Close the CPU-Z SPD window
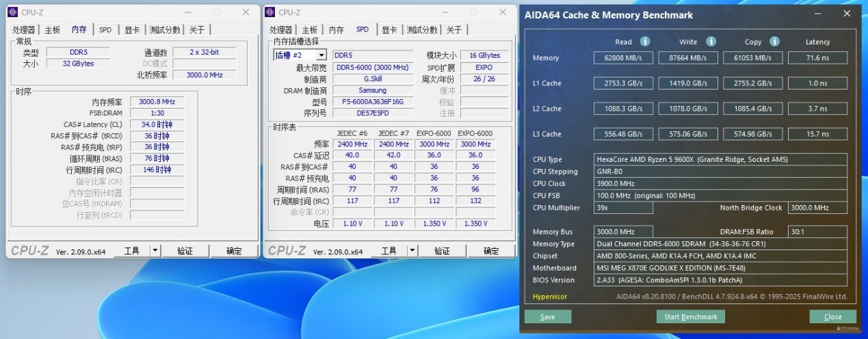This screenshot has height=339, width=868. coord(502,12)
